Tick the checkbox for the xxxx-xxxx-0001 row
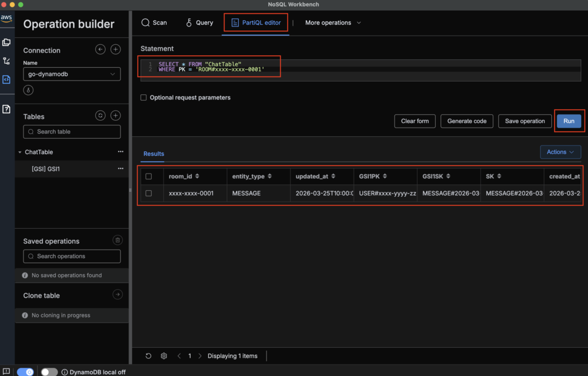This screenshot has width=588, height=376. pos(149,193)
